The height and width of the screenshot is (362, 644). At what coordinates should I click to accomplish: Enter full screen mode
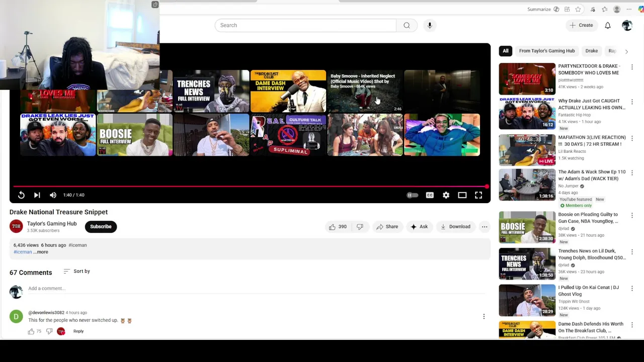click(x=478, y=195)
